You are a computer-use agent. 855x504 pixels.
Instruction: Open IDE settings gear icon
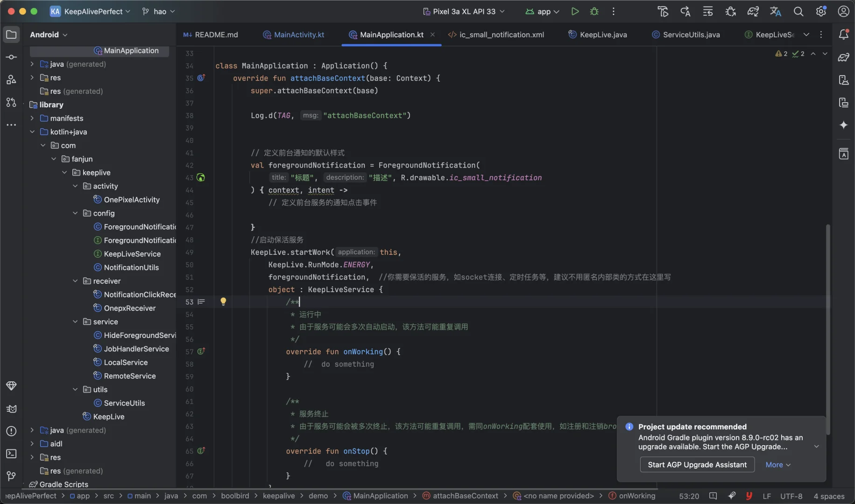(x=821, y=11)
